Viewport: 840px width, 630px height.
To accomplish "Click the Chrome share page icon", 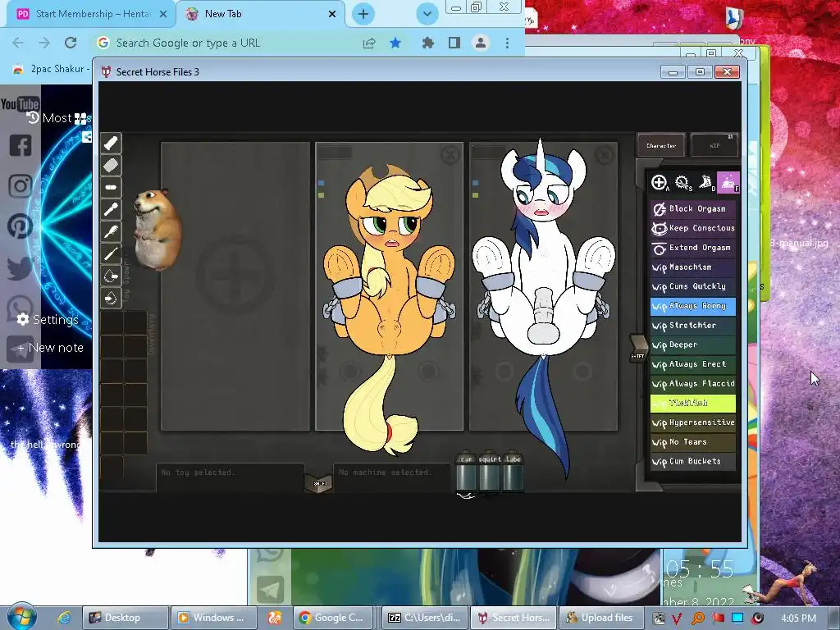I will click(x=369, y=43).
